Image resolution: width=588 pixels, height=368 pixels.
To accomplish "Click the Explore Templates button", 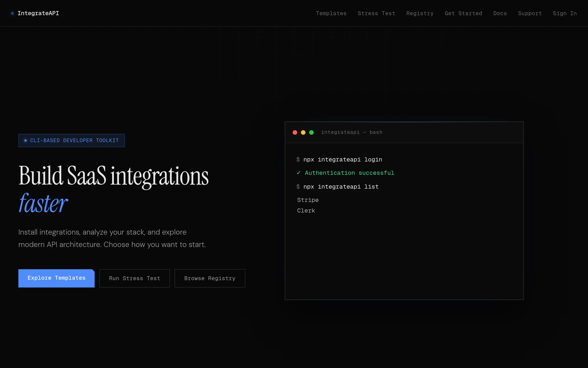I will click(56, 278).
